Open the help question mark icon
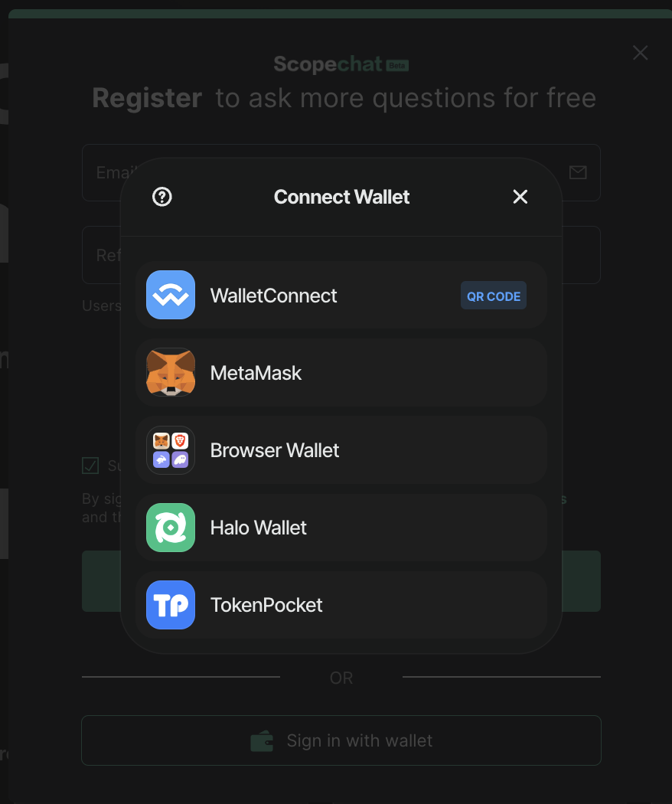Viewport: 672px width, 804px height. (x=162, y=197)
